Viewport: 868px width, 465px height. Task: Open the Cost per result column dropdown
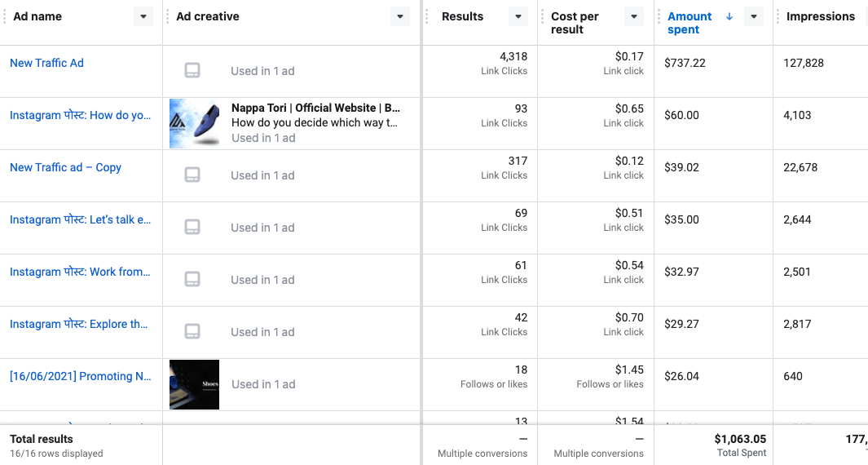click(x=634, y=16)
